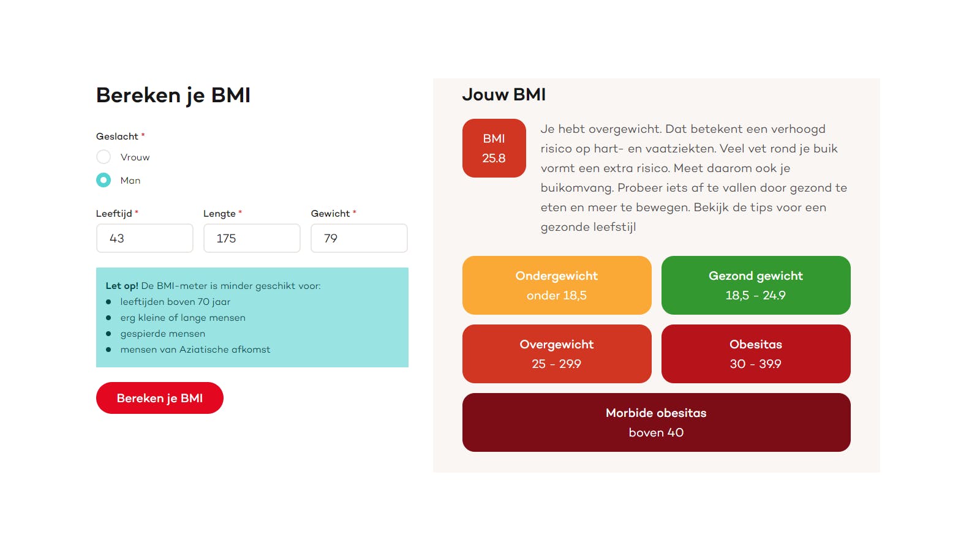Click the leeftijden boven 70 jaar bullet

tap(175, 302)
